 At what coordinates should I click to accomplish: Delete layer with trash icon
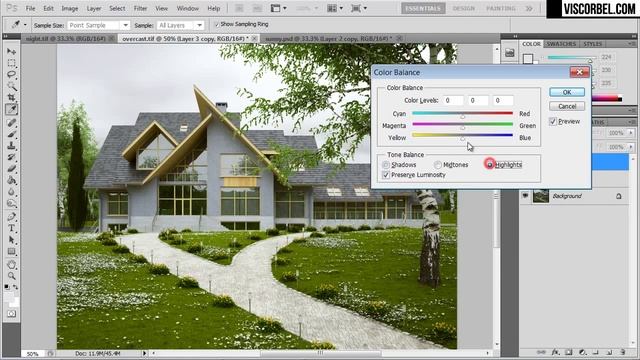click(622, 352)
